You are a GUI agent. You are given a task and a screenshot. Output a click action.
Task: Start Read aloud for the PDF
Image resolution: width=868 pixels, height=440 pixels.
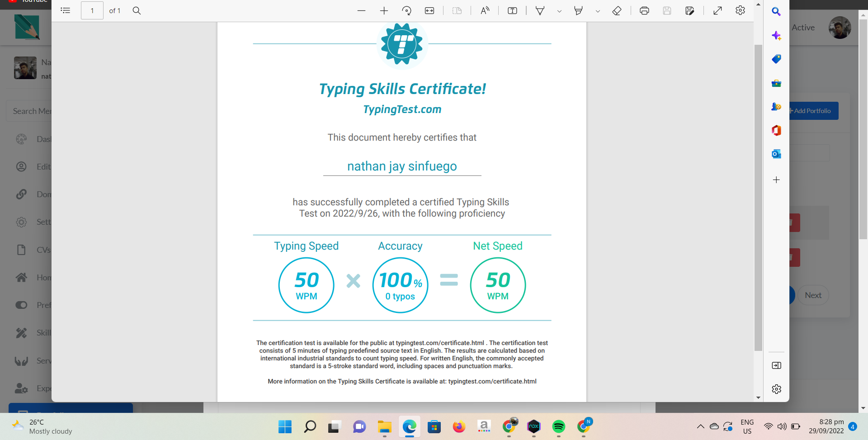coord(485,10)
